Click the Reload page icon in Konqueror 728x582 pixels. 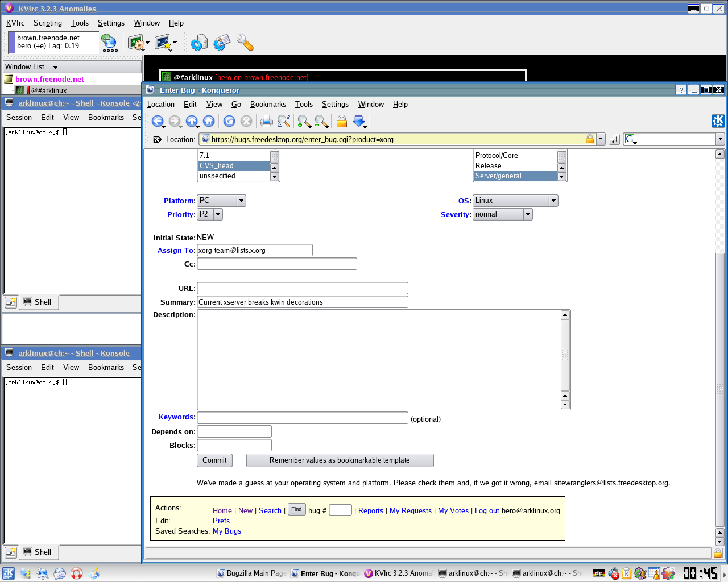pyautogui.click(x=229, y=121)
